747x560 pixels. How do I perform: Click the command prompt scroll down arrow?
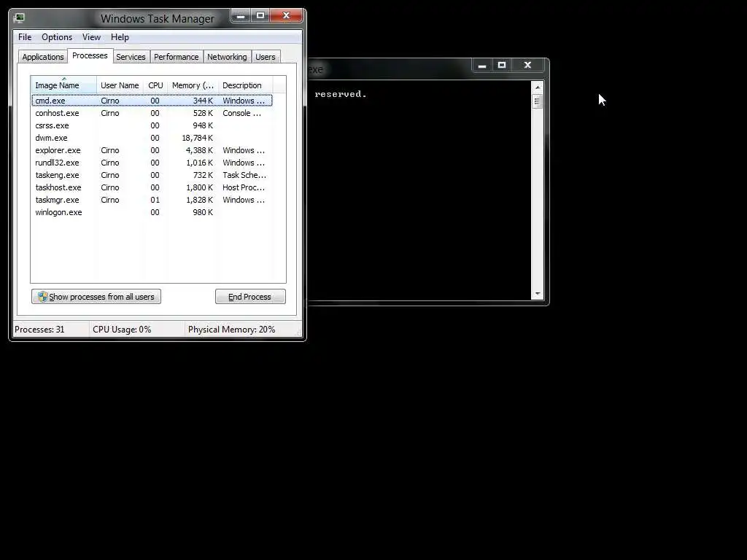click(x=538, y=294)
